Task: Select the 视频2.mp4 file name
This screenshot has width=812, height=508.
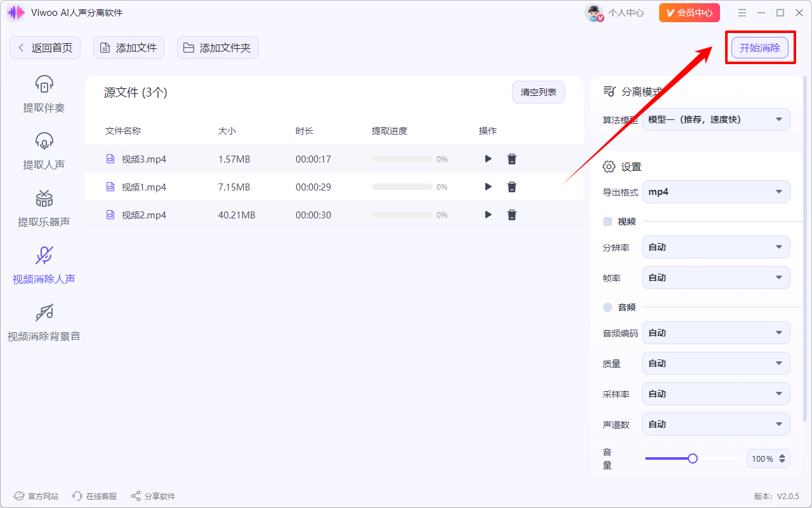Action: pos(144,215)
